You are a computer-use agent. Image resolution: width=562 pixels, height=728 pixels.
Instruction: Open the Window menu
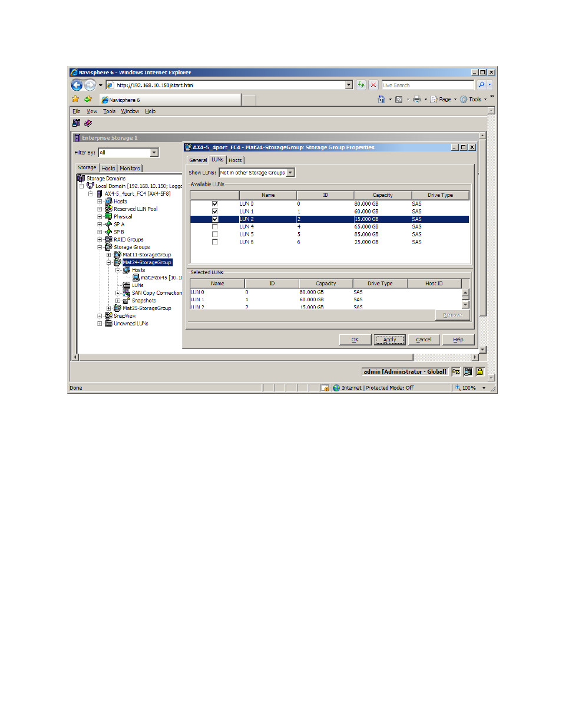[130, 111]
